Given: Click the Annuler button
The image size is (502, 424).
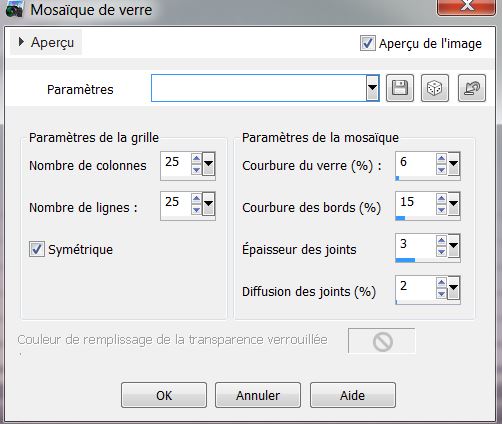Looking at the screenshot, I should pos(258,395).
